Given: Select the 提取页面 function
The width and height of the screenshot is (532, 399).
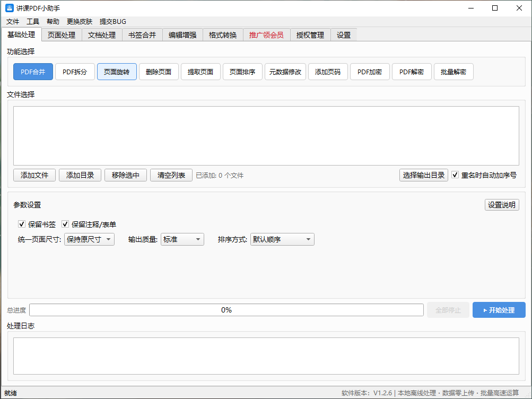Looking at the screenshot, I should (x=200, y=72).
